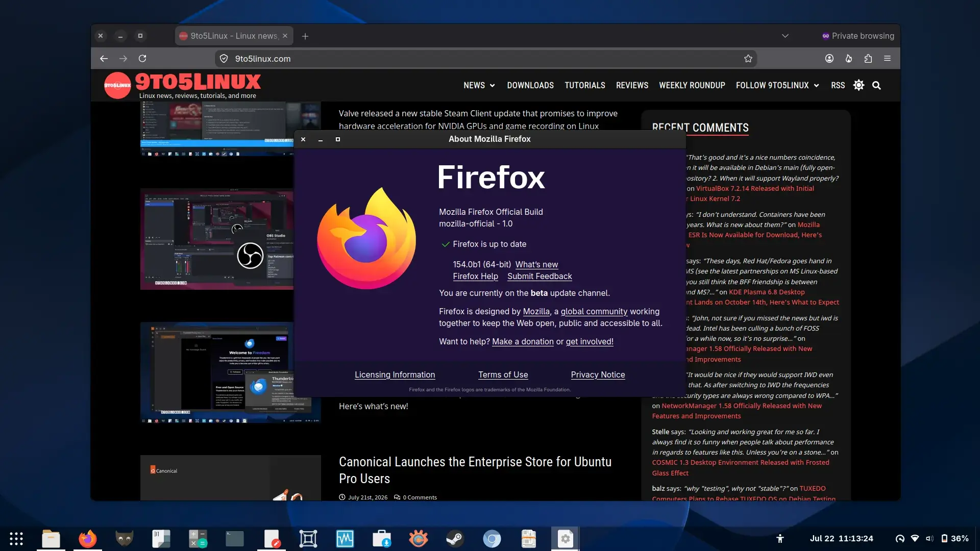The image size is (980, 551).
Task: Click the Submit Feedback link
Action: coord(540,276)
